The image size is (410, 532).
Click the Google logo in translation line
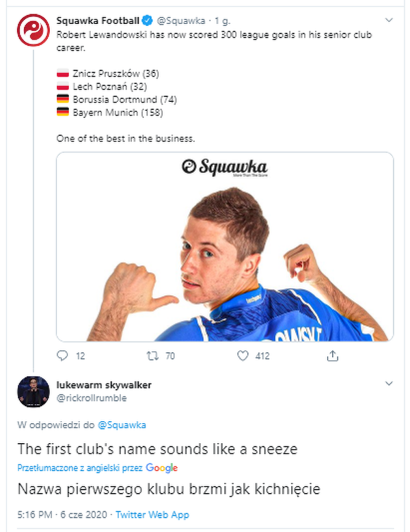tap(162, 468)
